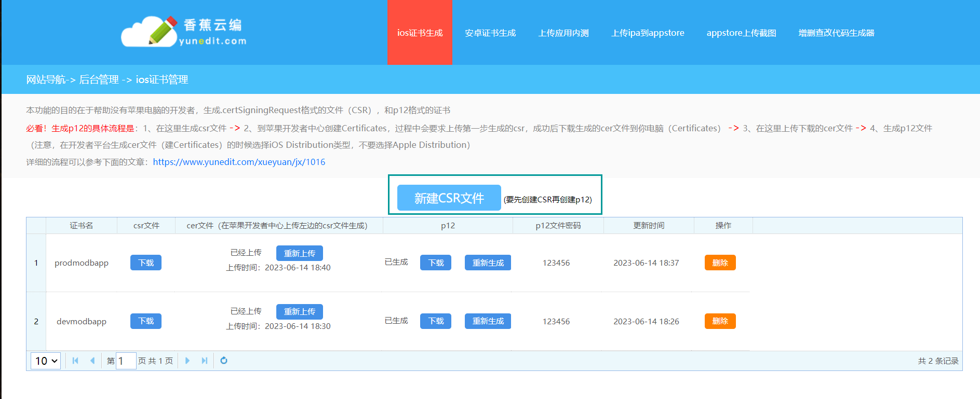Click 已经上传 status in prodmodbapp row

[x=246, y=252]
